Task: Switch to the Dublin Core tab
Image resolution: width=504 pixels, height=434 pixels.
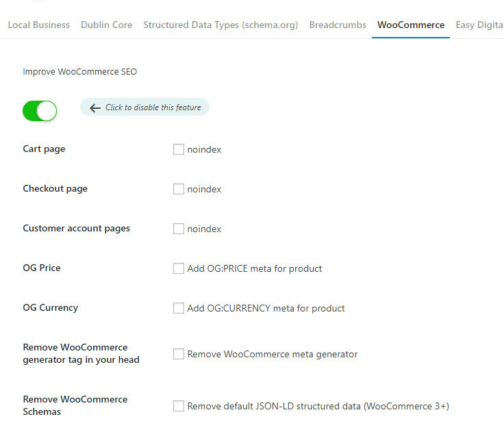Action: (x=106, y=25)
